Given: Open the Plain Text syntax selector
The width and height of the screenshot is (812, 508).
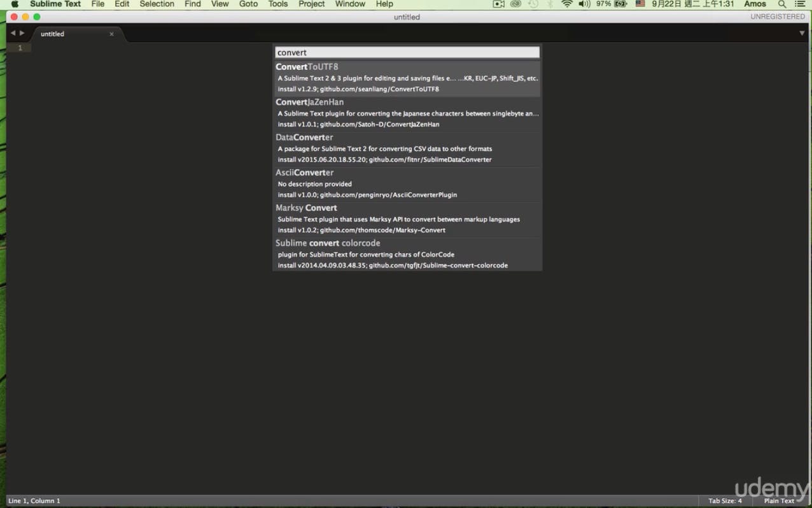Looking at the screenshot, I should point(779,501).
